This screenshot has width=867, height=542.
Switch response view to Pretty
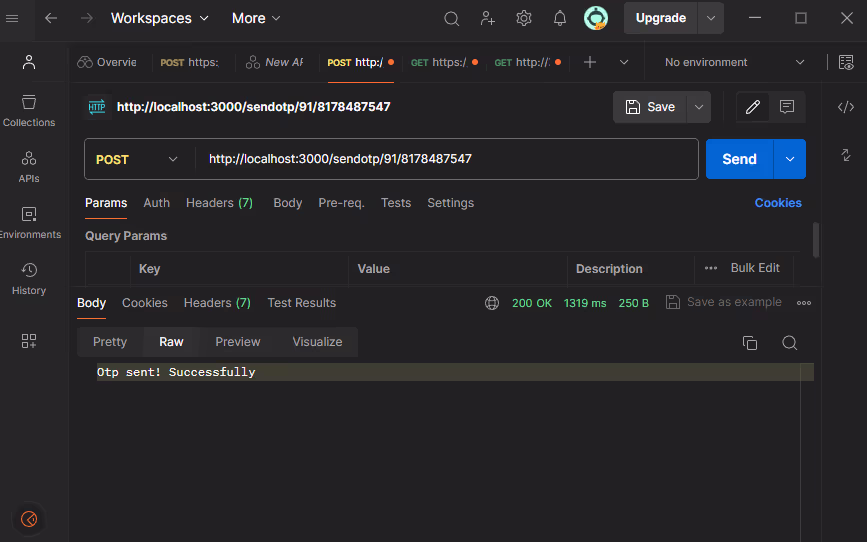click(x=110, y=342)
